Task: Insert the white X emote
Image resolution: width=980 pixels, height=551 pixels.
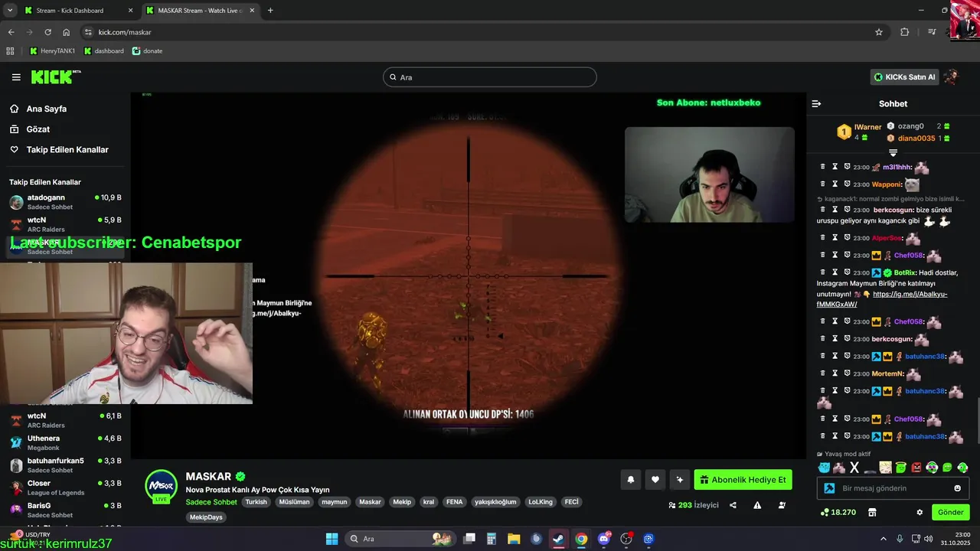Action: [x=854, y=468]
